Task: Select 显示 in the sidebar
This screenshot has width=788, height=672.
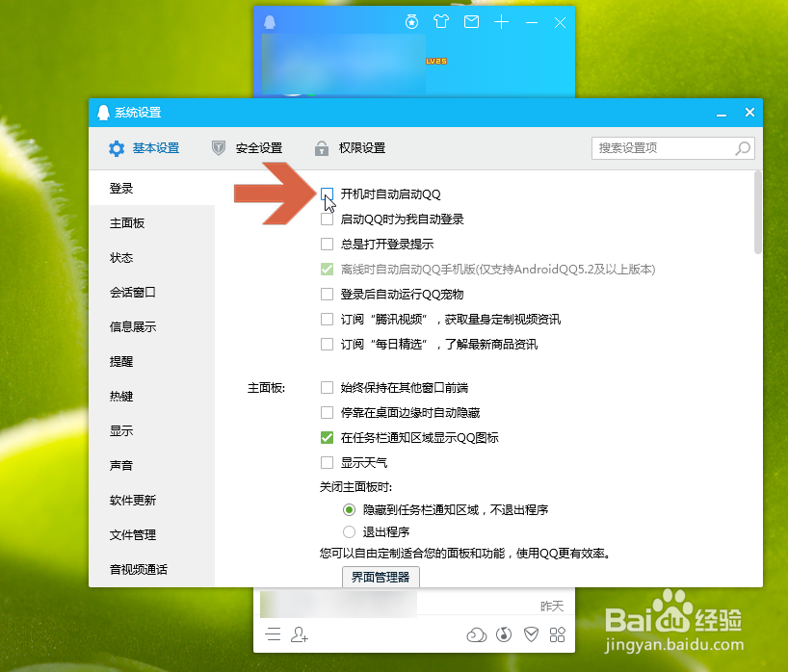Action: 152,431
